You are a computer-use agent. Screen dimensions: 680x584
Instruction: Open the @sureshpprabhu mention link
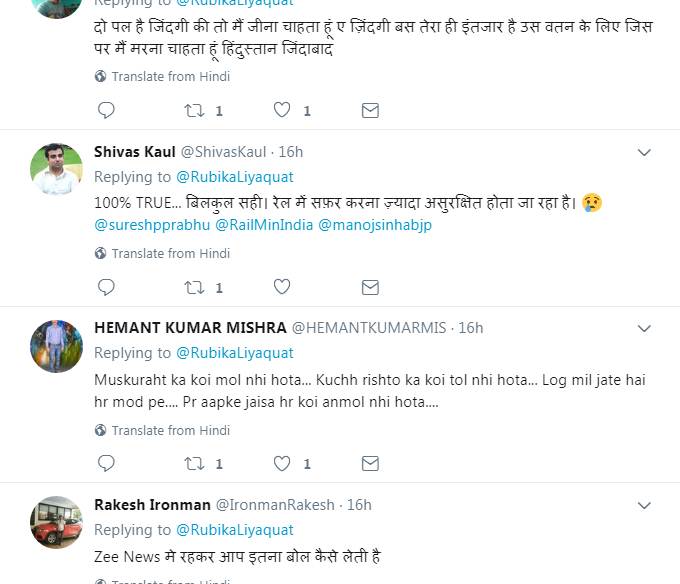[x=152, y=225]
